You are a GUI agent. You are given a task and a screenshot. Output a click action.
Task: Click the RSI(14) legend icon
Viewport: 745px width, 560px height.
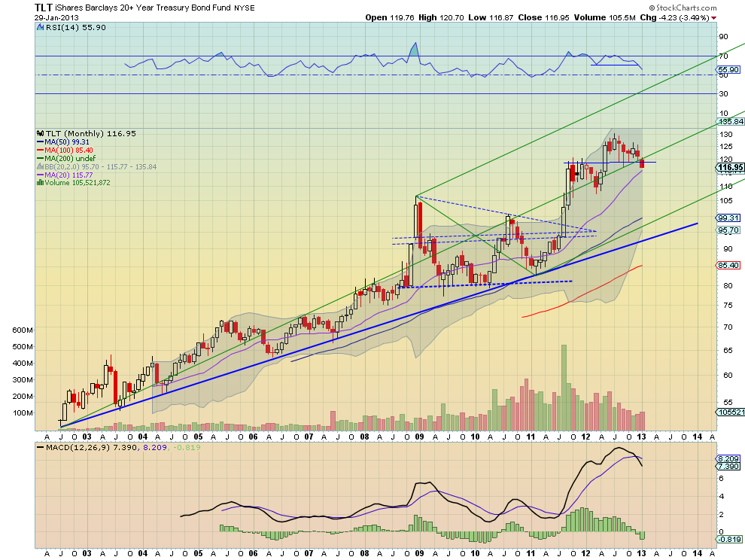[41, 28]
